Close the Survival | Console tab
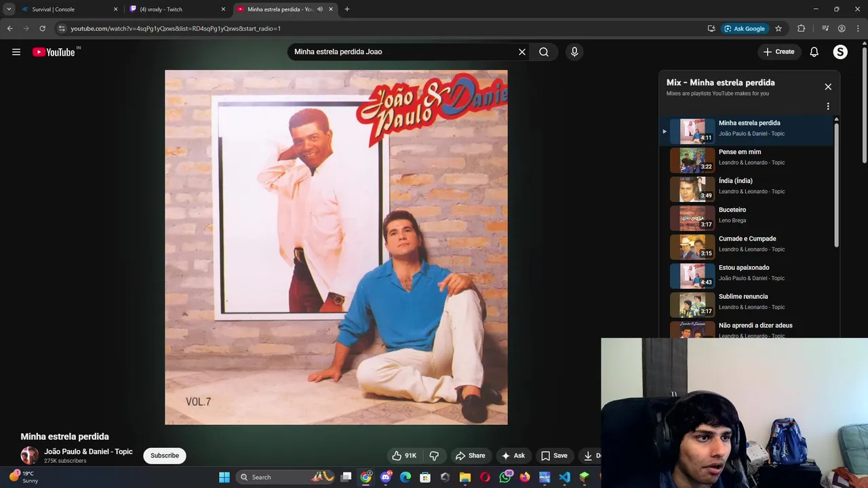This screenshot has height=488, width=868. (115, 9)
